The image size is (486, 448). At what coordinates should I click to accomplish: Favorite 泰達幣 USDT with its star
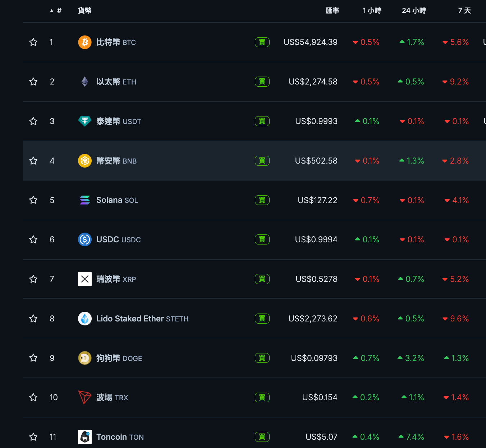point(33,121)
